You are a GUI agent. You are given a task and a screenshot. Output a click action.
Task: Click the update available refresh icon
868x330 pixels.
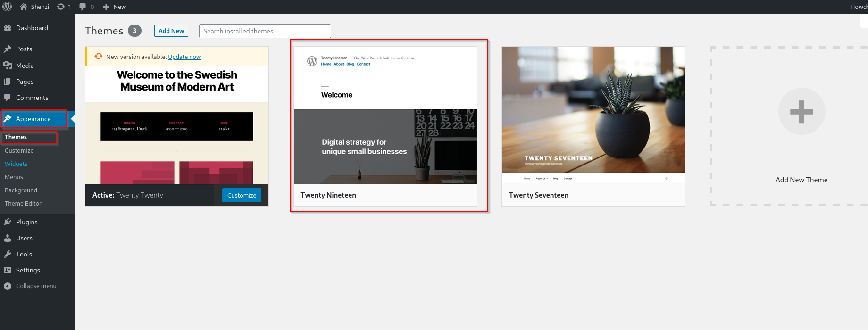tap(98, 56)
